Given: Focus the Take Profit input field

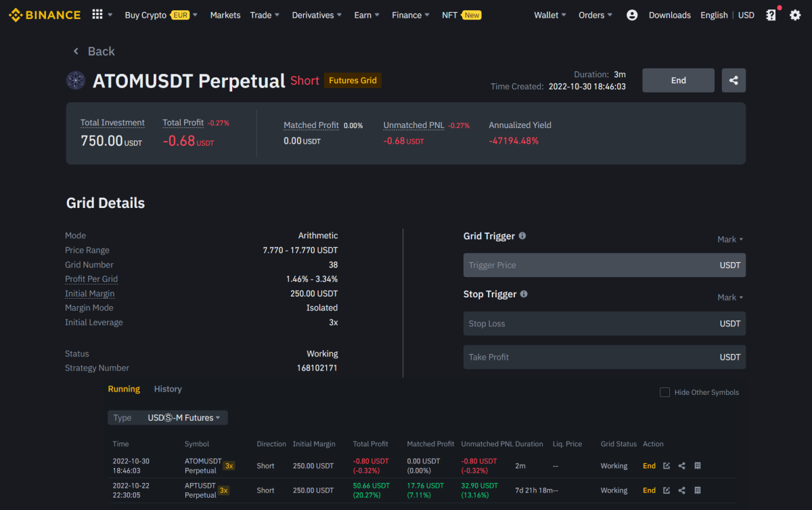Looking at the screenshot, I should (x=604, y=357).
